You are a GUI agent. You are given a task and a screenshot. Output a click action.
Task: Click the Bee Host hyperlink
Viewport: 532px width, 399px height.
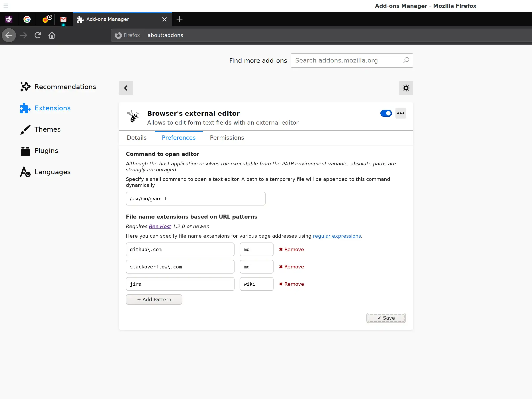[x=160, y=226]
